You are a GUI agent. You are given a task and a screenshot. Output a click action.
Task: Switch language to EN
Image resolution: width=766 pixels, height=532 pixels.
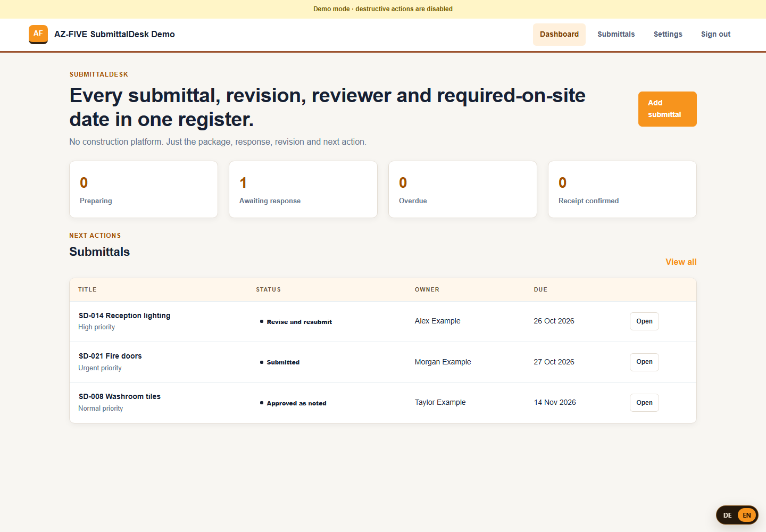coord(747,515)
